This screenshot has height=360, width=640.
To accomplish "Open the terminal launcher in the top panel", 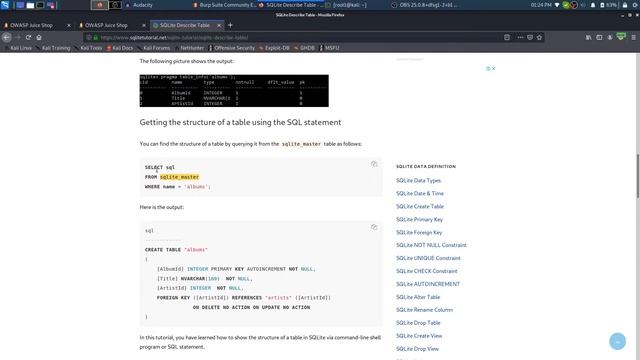I will tap(40, 5).
